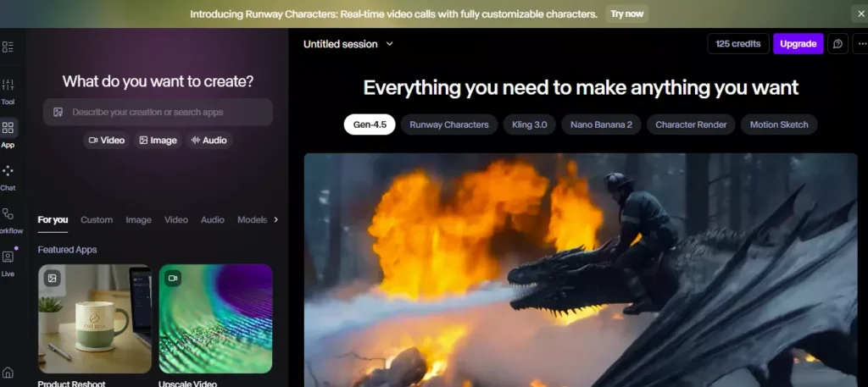Open the help chat bubble icon

tap(837, 44)
